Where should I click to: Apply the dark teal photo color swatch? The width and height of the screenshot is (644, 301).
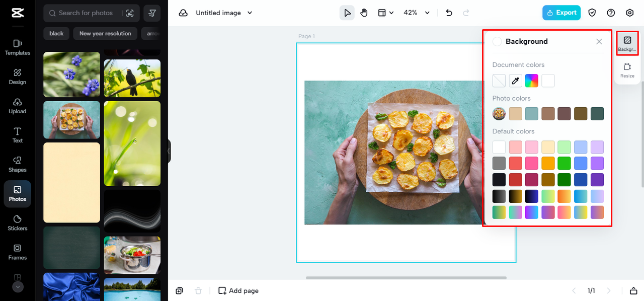click(597, 114)
